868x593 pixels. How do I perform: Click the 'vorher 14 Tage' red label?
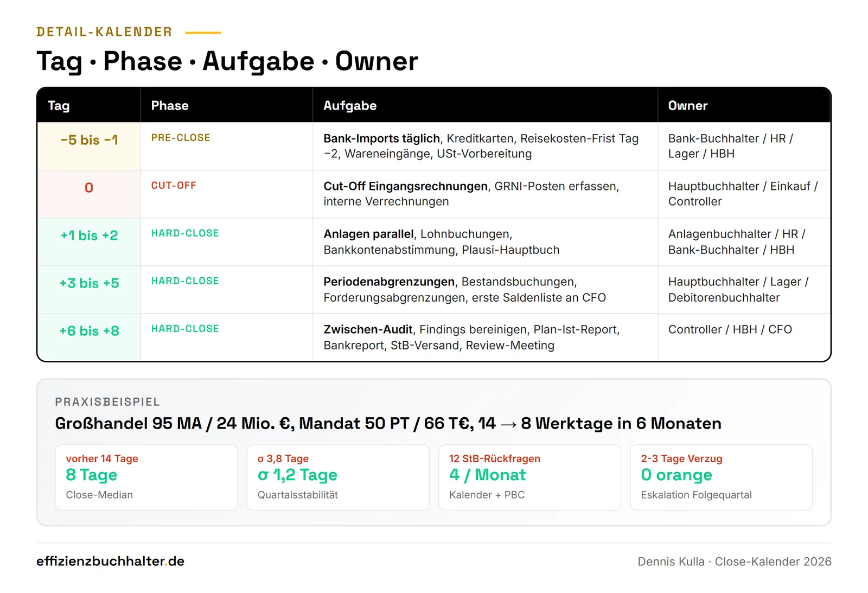(x=102, y=458)
